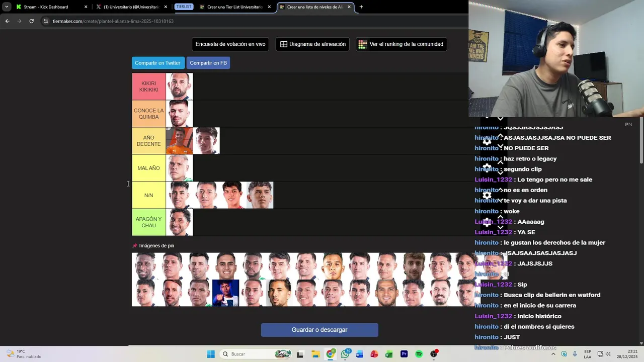
Task: Move N/N tier row up
Action: [500, 190]
